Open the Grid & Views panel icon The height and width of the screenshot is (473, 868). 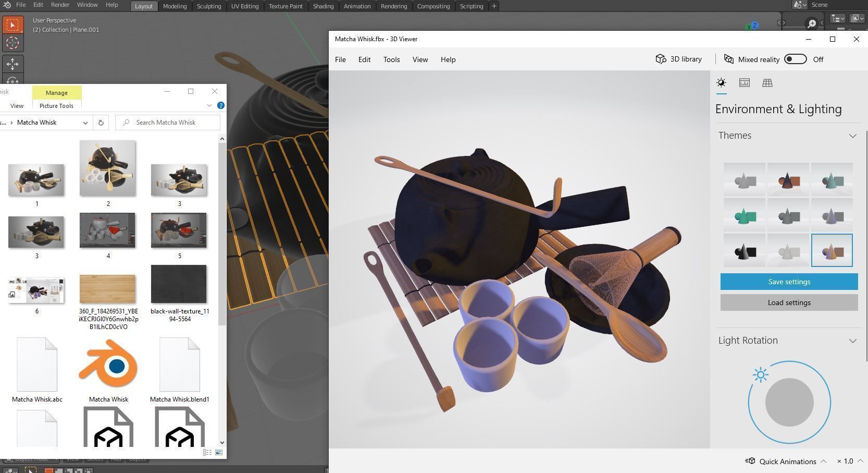point(767,83)
